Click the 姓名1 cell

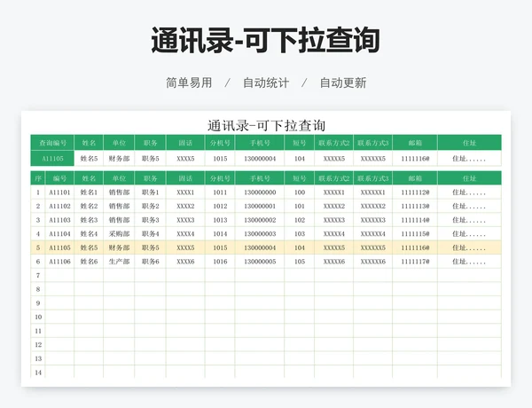pos(89,192)
